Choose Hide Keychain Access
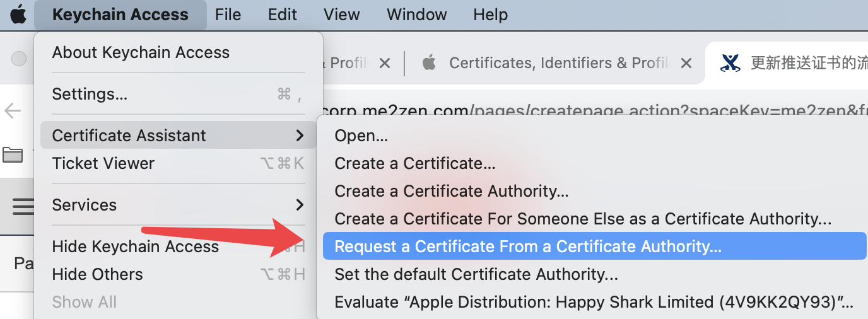 135,246
